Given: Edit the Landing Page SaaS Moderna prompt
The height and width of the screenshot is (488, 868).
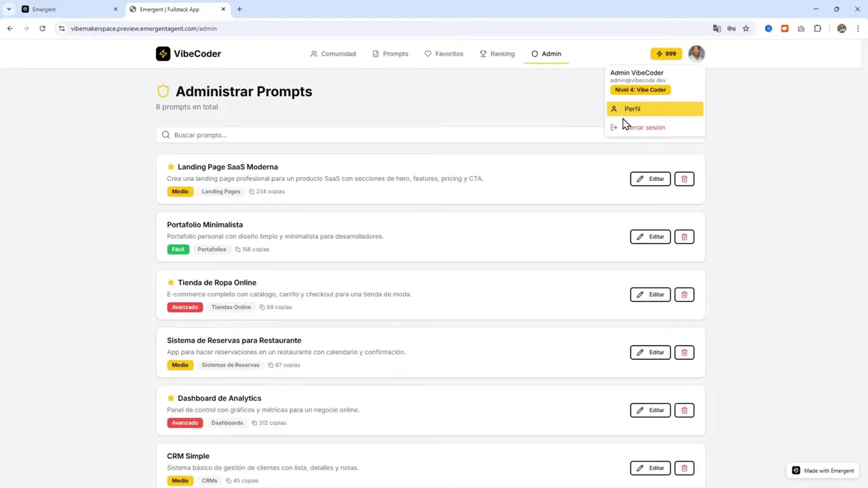Looking at the screenshot, I should coord(650,179).
